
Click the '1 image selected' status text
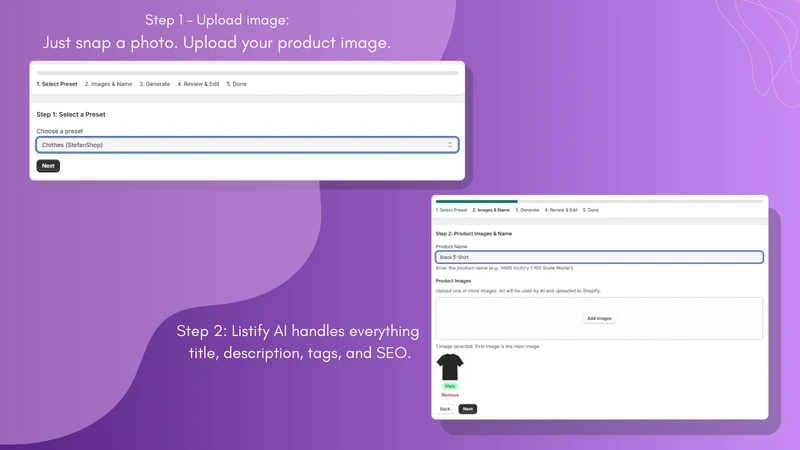[x=488, y=346]
